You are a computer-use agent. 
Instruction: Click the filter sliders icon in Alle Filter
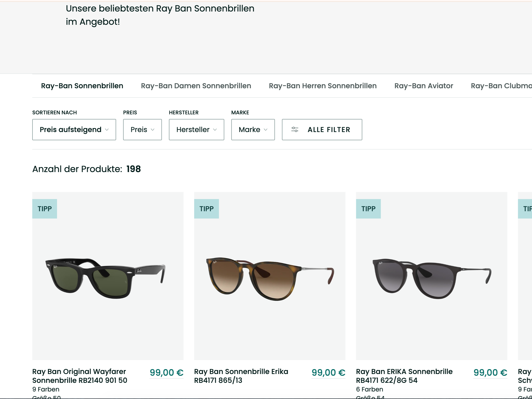click(x=295, y=130)
